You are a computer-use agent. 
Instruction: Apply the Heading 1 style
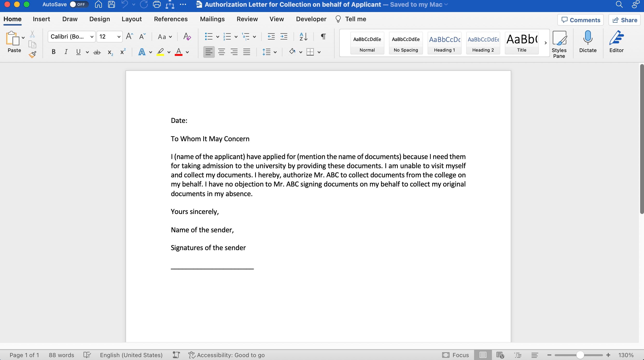click(x=444, y=43)
